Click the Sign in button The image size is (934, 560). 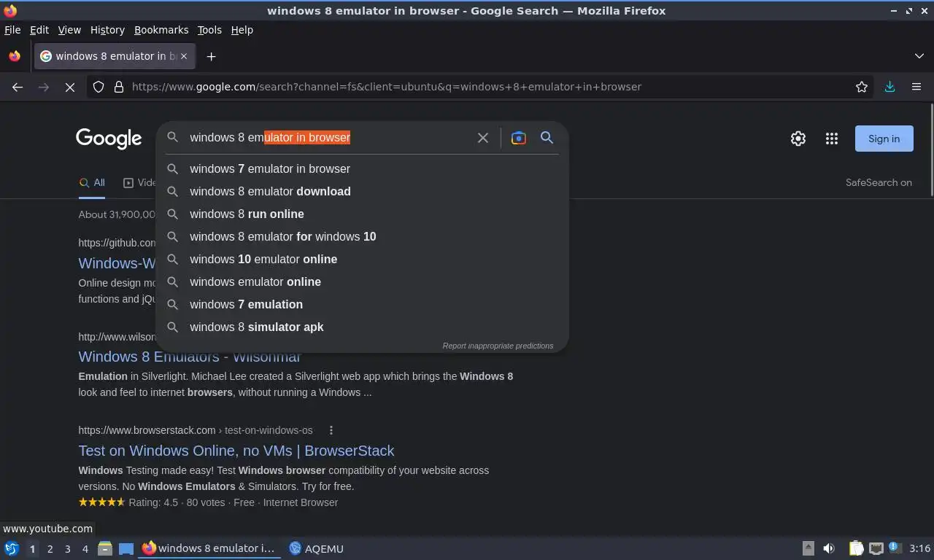884,139
